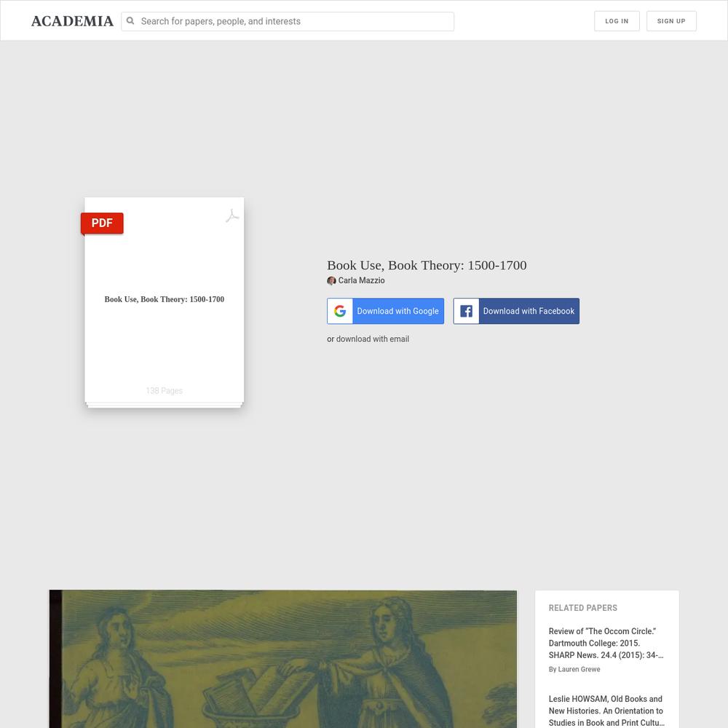728x728 pixels.
Task: Open author Carla Mazzio's profile
Action: pos(361,280)
